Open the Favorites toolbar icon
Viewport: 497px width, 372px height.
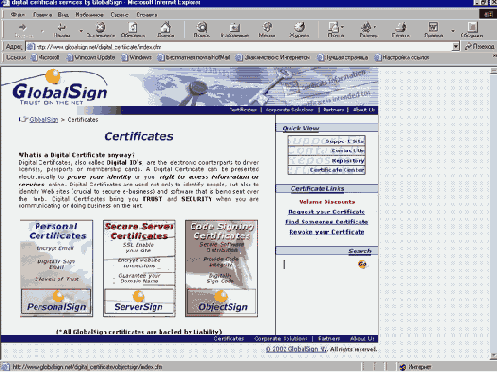pyautogui.click(x=235, y=30)
